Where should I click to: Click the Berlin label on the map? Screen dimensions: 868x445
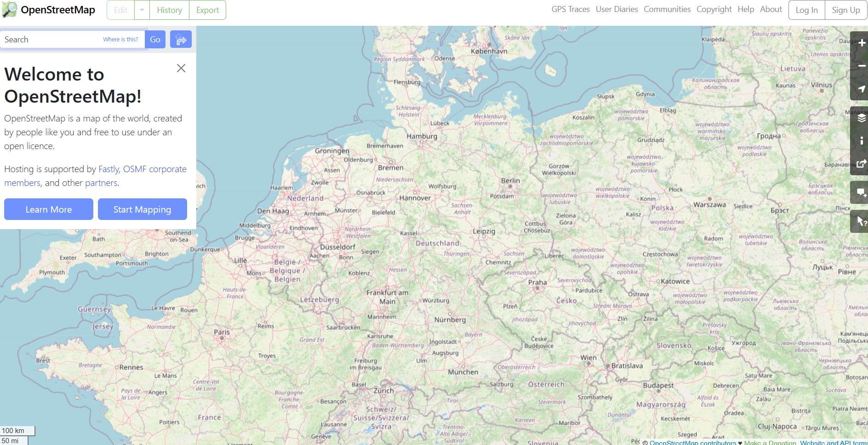[x=510, y=181]
